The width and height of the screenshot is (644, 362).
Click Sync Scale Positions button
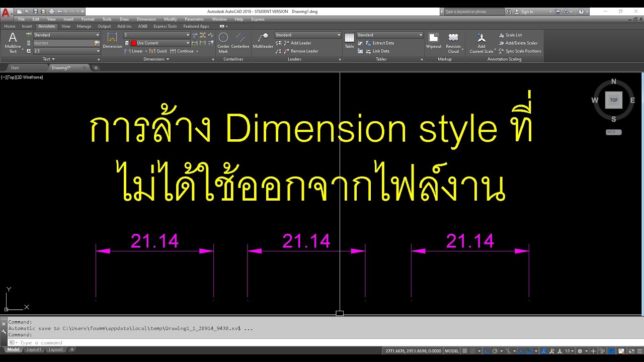click(520, 51)
